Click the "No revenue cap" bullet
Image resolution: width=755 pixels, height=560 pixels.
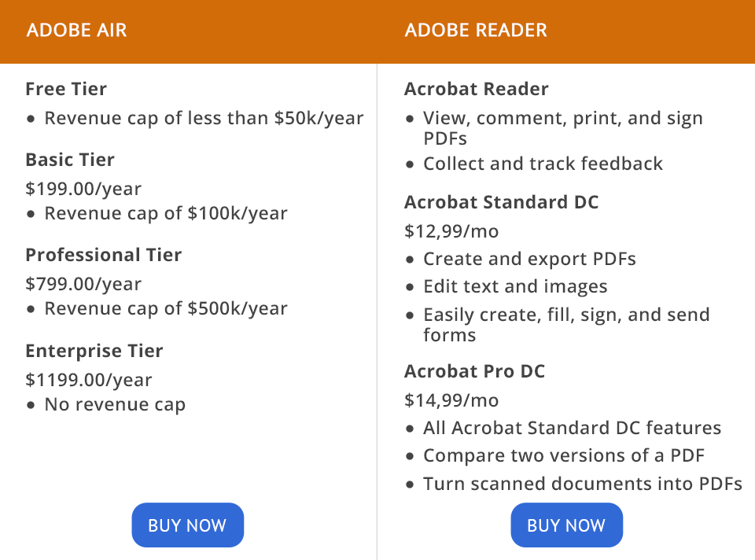point(115,405)
